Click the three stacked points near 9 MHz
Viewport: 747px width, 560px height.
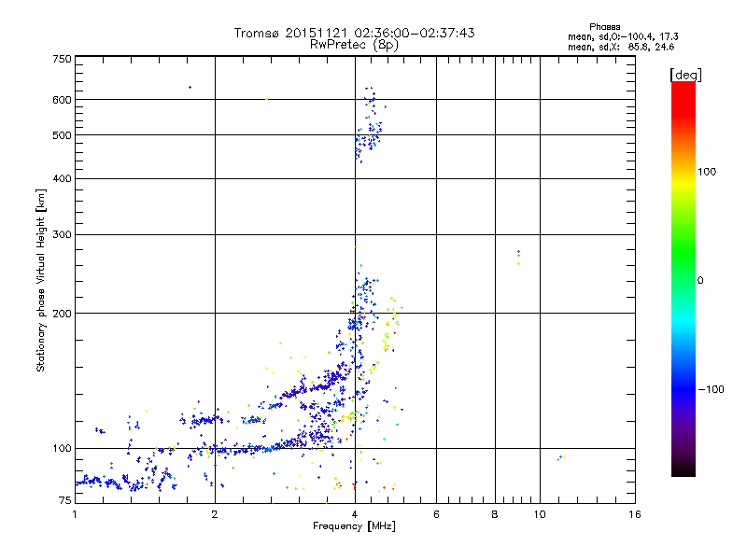(518, 258)
